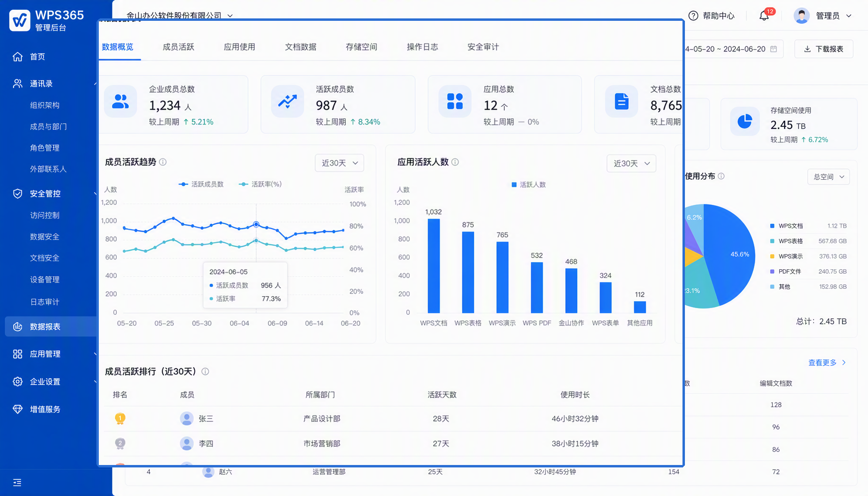Click the WPS365 logo icon
Screen dimensions: 868x496
(x=20, y=20)
